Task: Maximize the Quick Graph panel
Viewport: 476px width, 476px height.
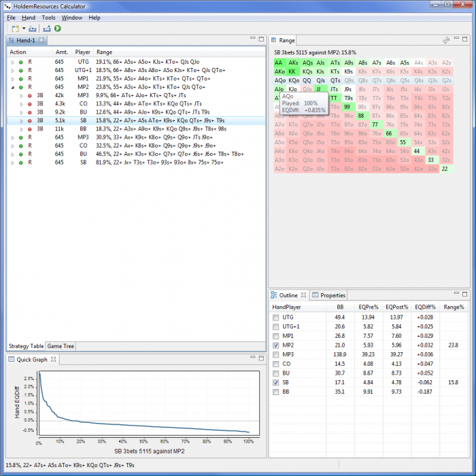Action: point(261,358)
